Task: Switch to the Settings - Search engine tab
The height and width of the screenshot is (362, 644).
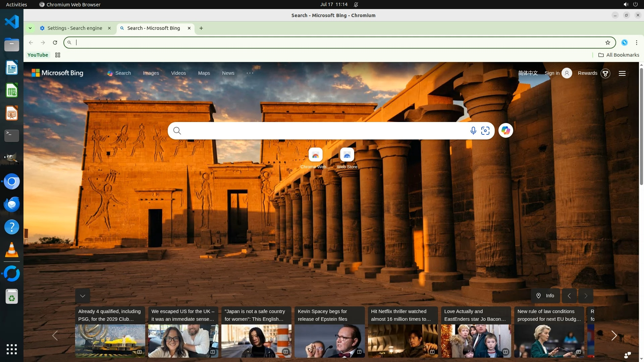Action: (74, 28)
